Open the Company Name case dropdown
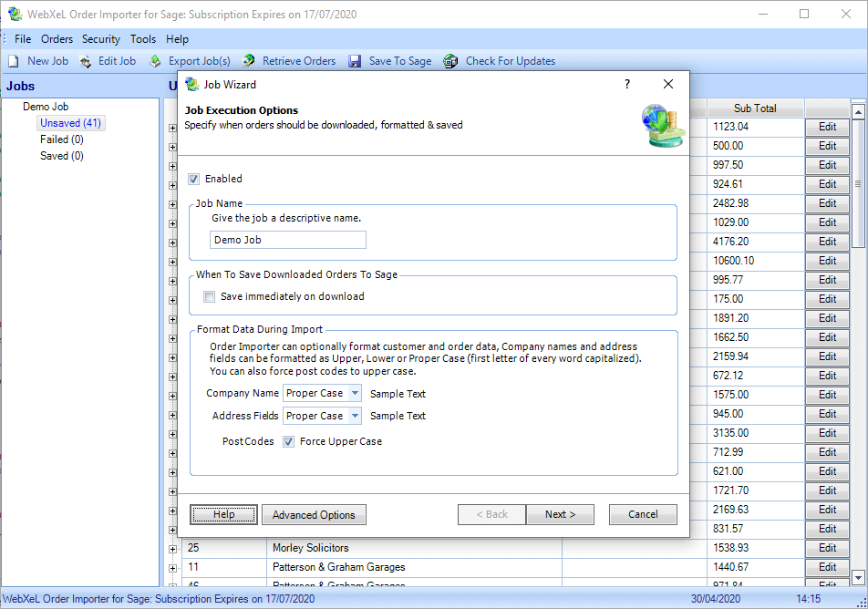 click(355, 393)
